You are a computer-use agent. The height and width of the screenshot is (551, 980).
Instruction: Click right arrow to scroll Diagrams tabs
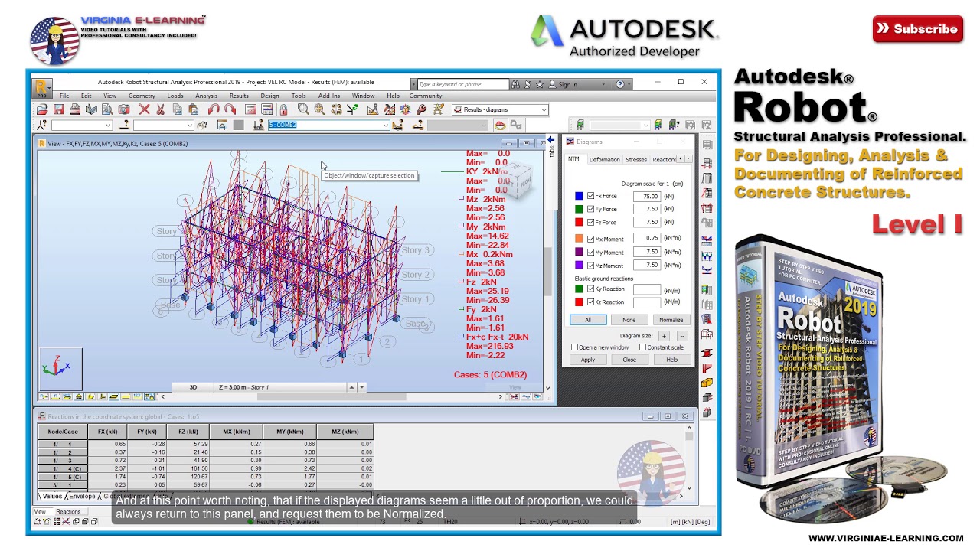(x=688, y=159)
